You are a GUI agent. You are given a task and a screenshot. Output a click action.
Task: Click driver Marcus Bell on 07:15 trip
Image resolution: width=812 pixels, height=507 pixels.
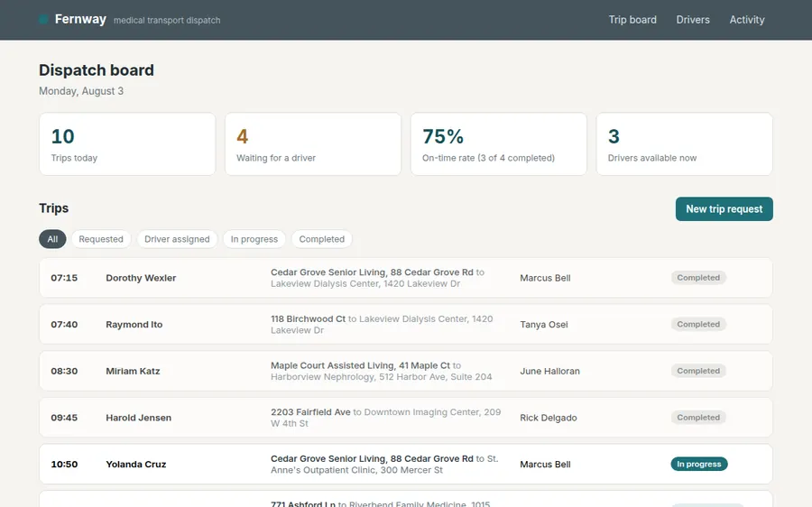pyautogui.click(x=545, y=278)
